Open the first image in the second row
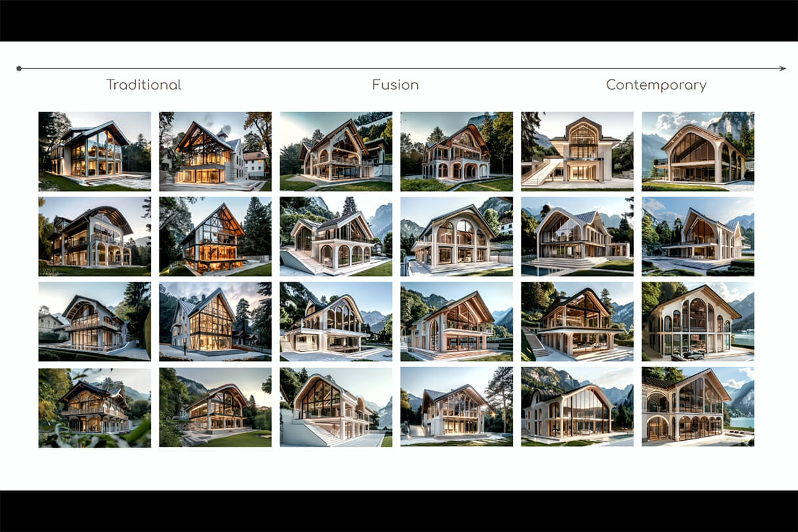 pos(95,236)
